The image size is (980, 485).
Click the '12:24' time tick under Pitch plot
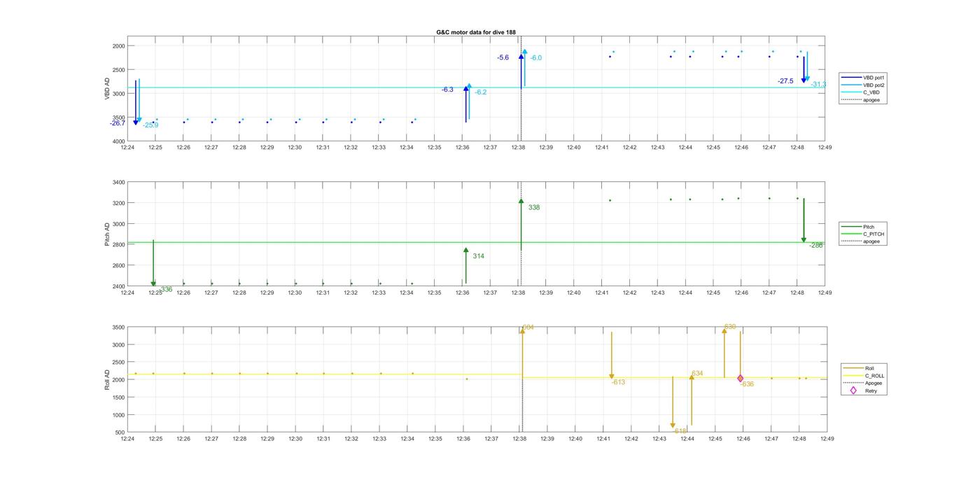[127, 293]
